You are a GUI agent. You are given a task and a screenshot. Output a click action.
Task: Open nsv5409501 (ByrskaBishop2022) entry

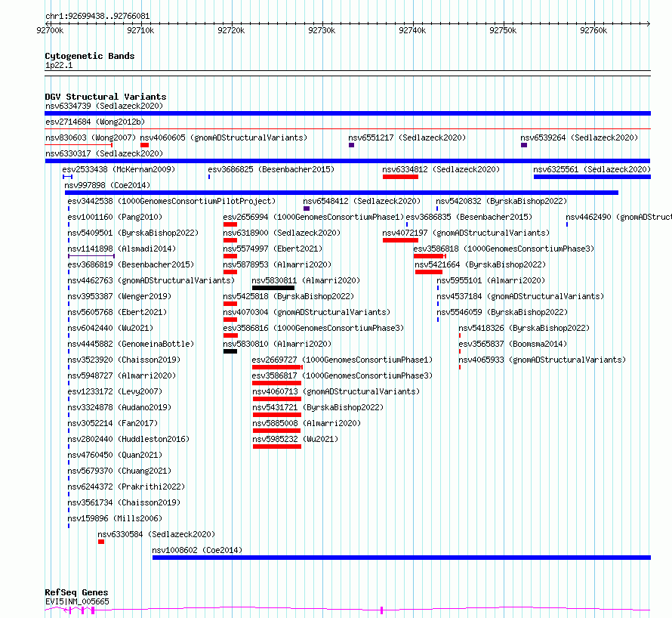point(133,233)
